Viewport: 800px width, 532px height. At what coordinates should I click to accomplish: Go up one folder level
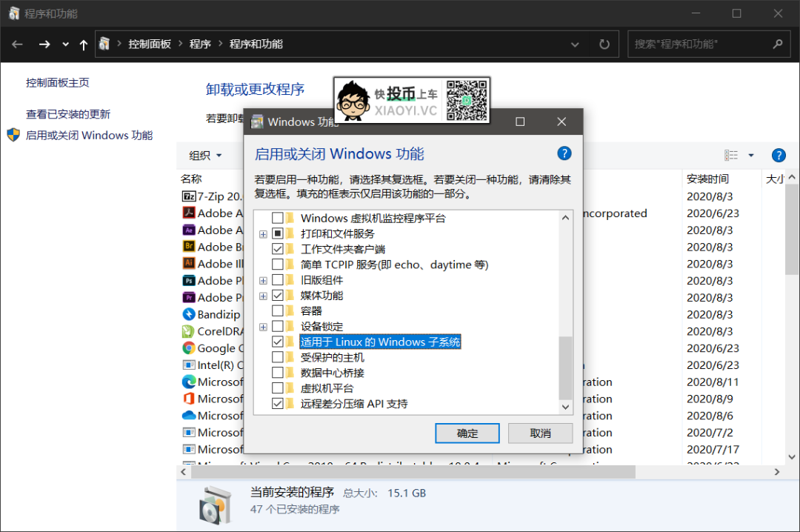[x=84, y=44]
